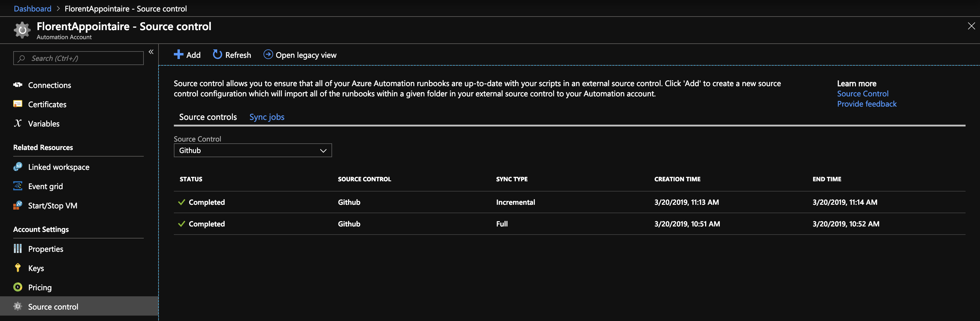The image size is (980, 321).
Task: Click the Open legacy view arrow icon
Action: (268, 55)
